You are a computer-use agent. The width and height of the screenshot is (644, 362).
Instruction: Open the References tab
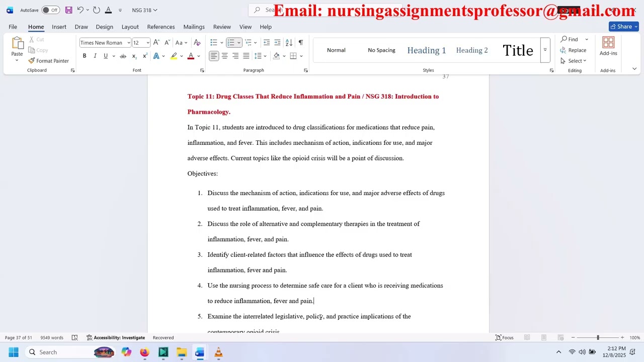pos(161,27)
